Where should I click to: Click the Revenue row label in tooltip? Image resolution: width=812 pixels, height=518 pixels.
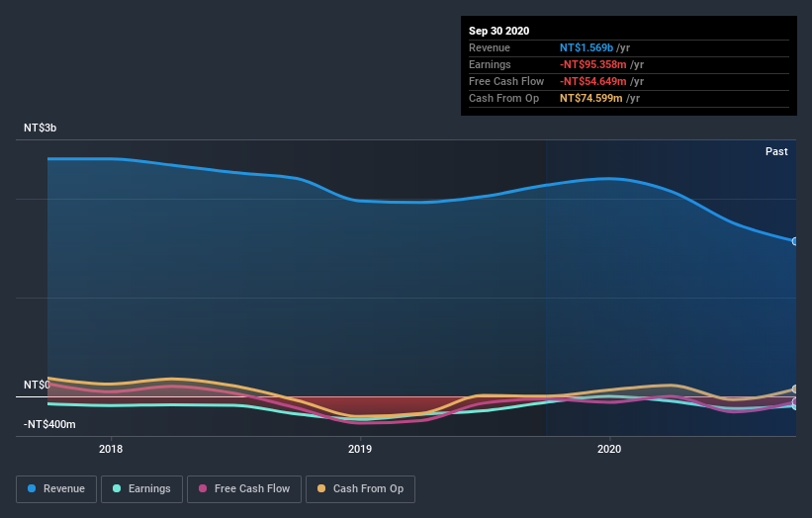pos(490,47)
